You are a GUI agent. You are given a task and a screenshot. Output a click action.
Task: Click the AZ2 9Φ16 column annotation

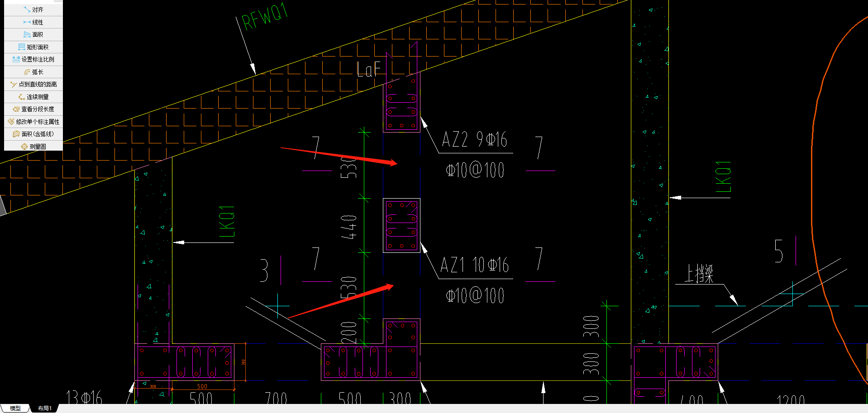point(474,139)
